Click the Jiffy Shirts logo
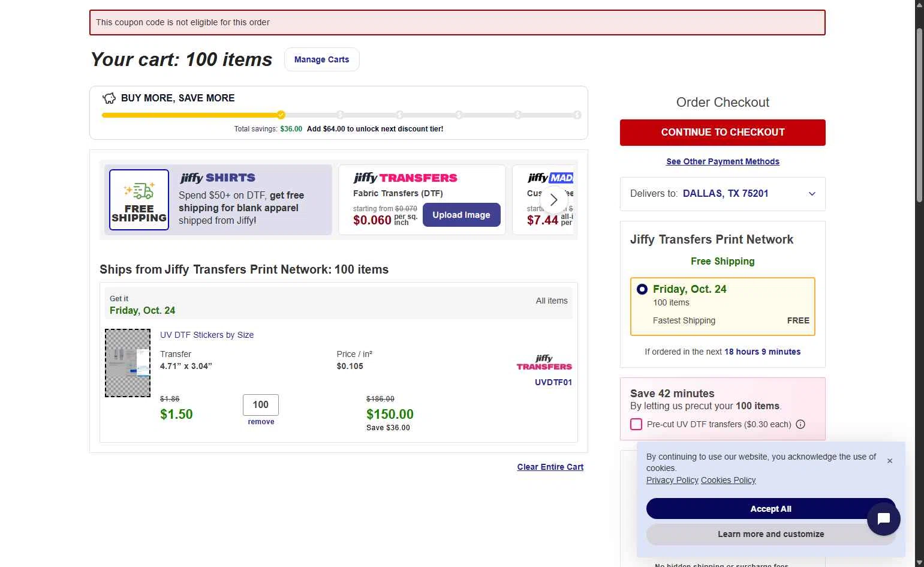 [218, 178]
